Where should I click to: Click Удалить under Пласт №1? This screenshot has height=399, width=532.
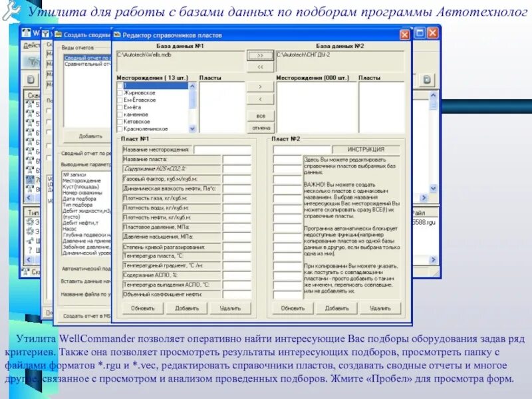pyautogui.click(x=230, y=308)
